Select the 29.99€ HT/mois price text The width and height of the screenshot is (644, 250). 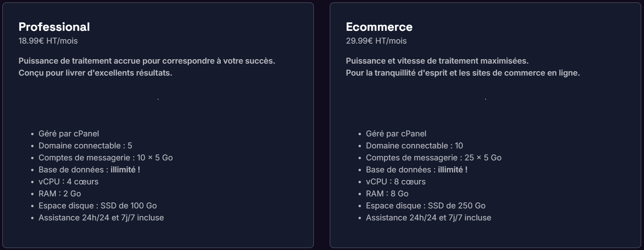[376, 41]
